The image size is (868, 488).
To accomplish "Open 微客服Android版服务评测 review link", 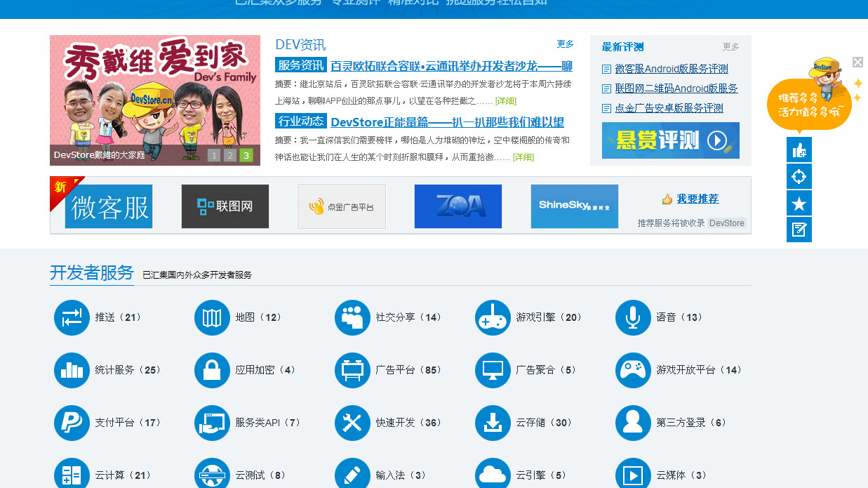I will coord(672,69).
